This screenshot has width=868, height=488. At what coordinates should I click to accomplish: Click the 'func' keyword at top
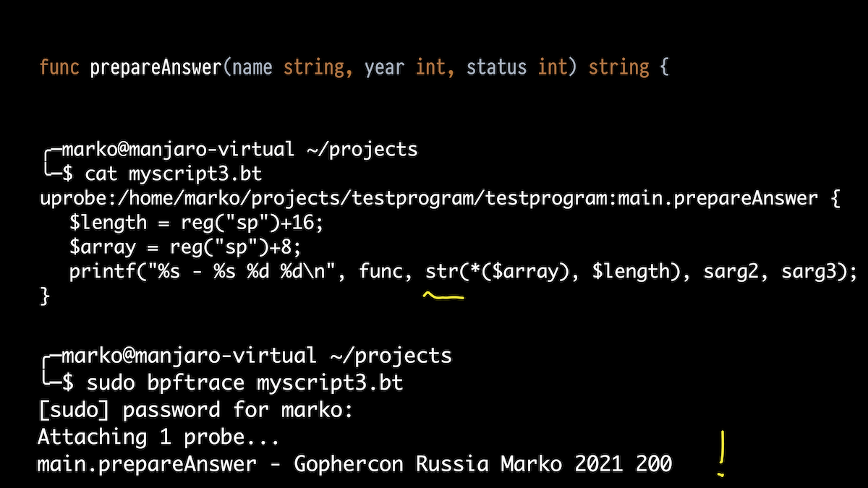coord(61,67)
